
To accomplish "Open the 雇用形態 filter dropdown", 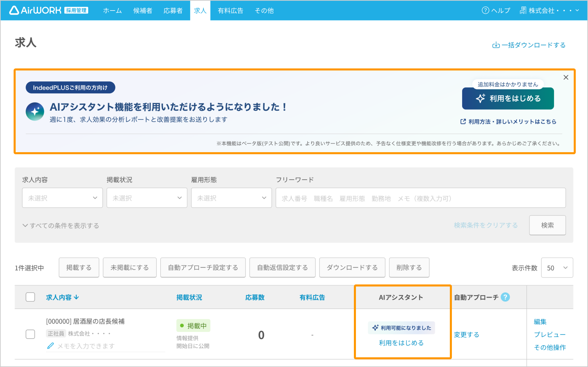I will click(231, 198).
